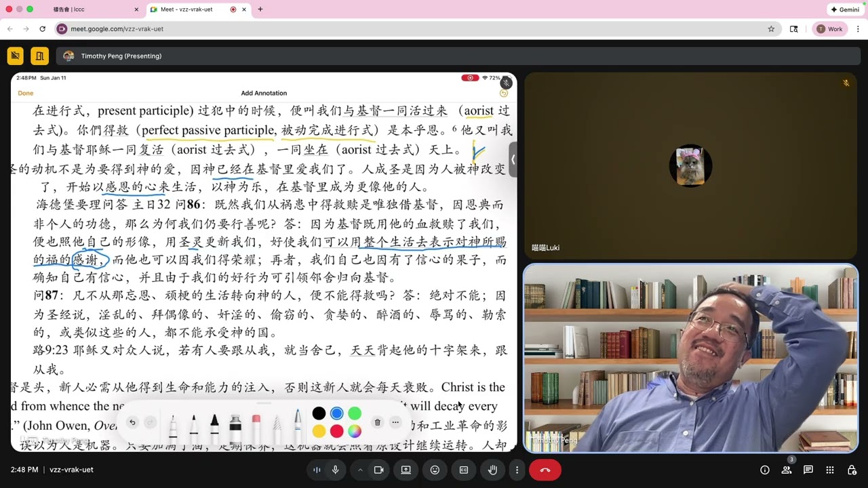Select the thick marker tool

tap(214, 428)
